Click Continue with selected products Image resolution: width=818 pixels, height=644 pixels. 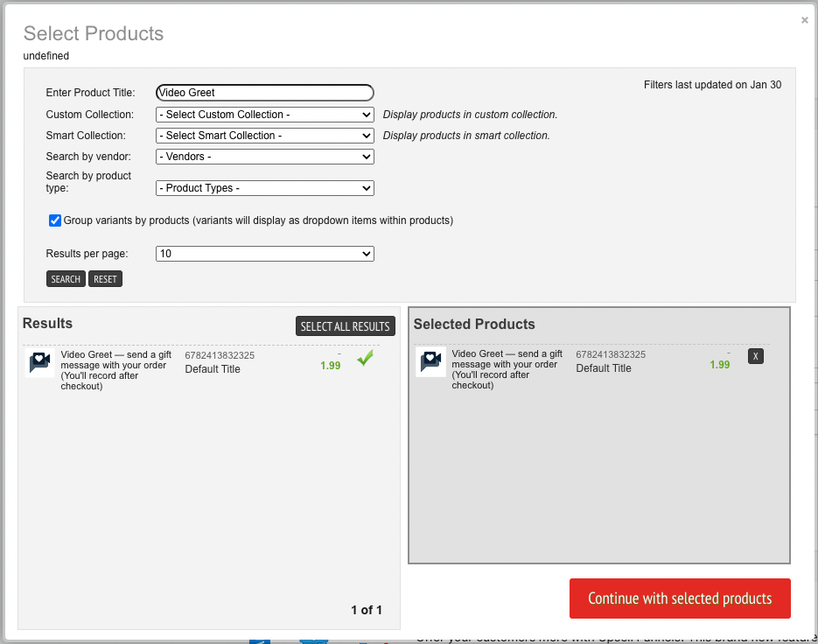pos(680,598)
